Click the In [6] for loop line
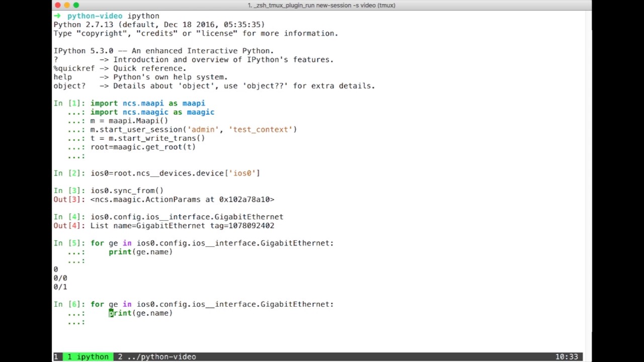The width and height of the screenshot is (644, 362). point(212,304)
